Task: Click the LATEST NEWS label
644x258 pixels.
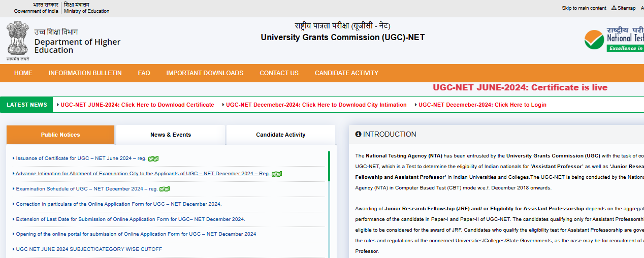Action: [x=27, y=105]
